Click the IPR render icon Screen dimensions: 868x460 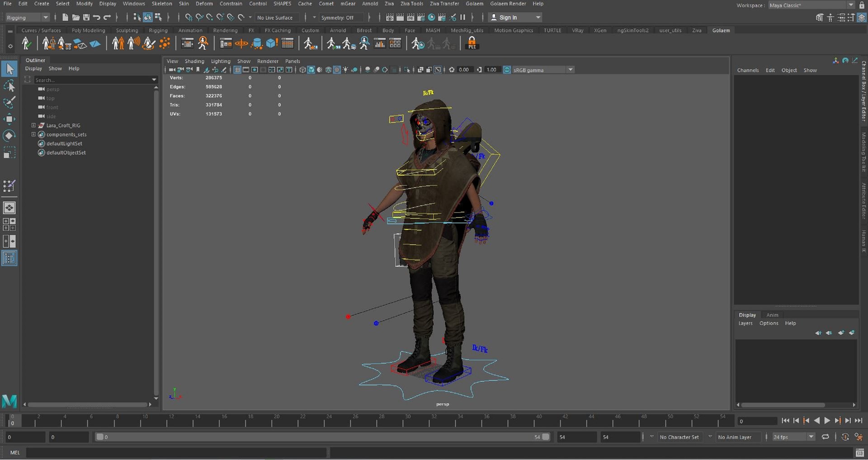click(x=410, y=17)
